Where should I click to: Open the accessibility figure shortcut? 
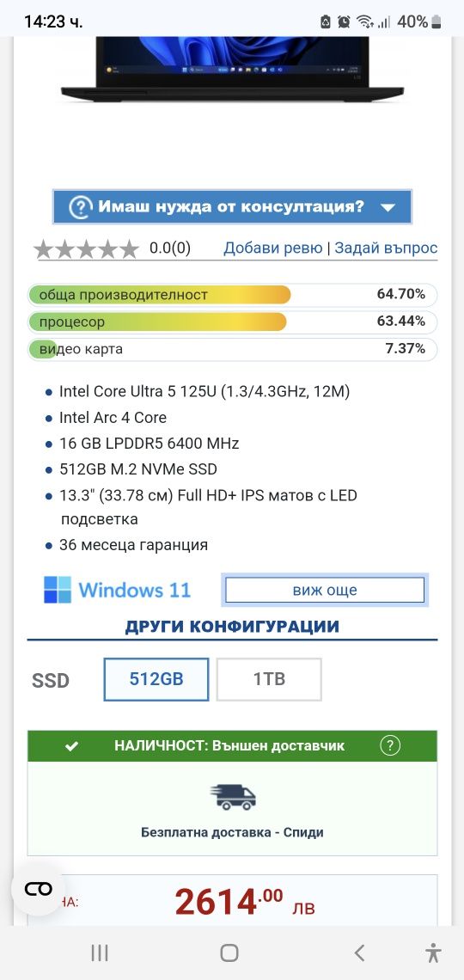[433, 952]
